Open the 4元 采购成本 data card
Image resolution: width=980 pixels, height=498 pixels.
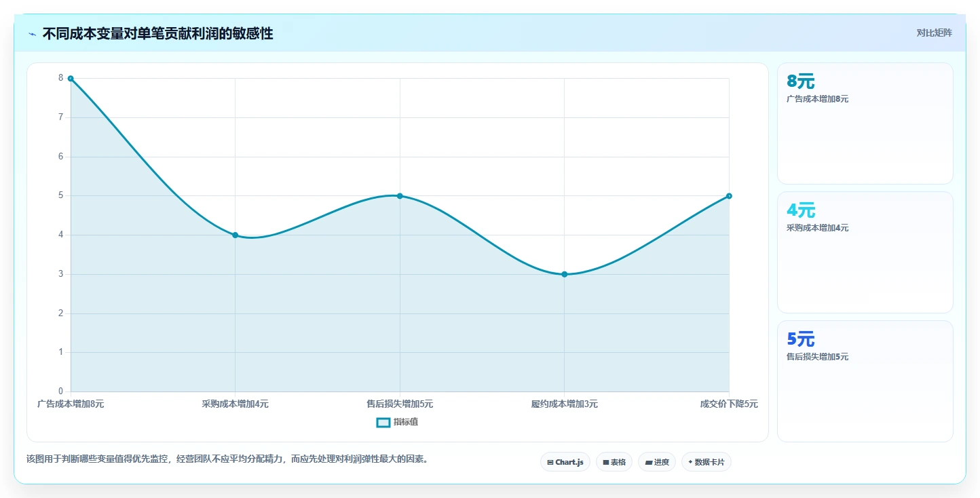click(x=865, y=252)
